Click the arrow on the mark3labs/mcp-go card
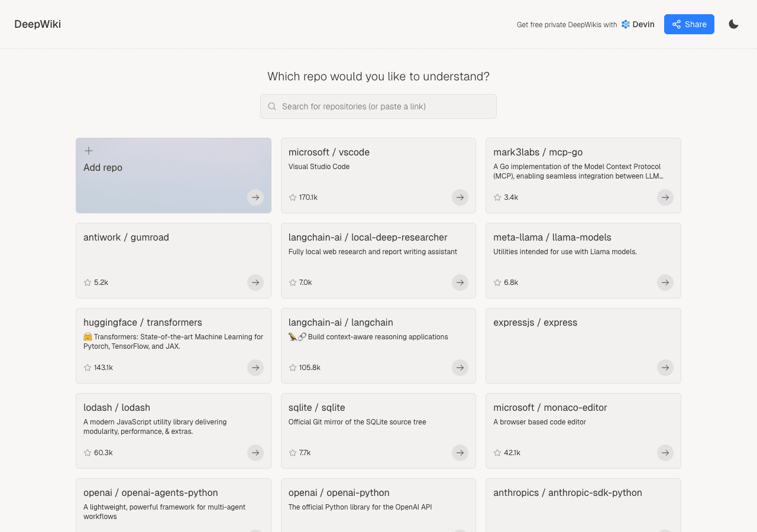 [665, 197]
